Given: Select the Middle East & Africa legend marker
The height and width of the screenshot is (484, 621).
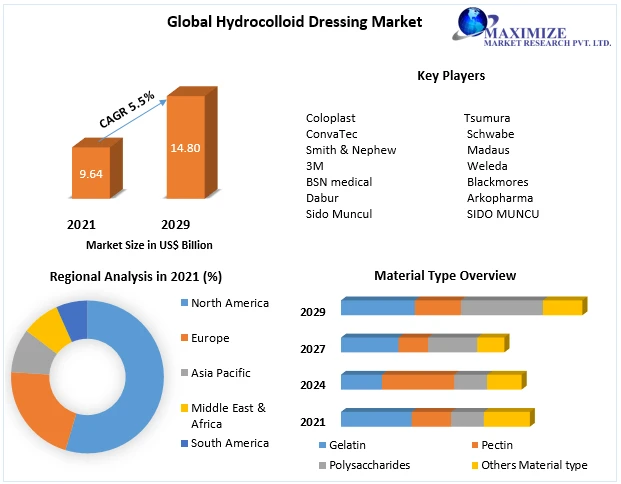Looking at the screenshot, I should click(x=183, y=408).
